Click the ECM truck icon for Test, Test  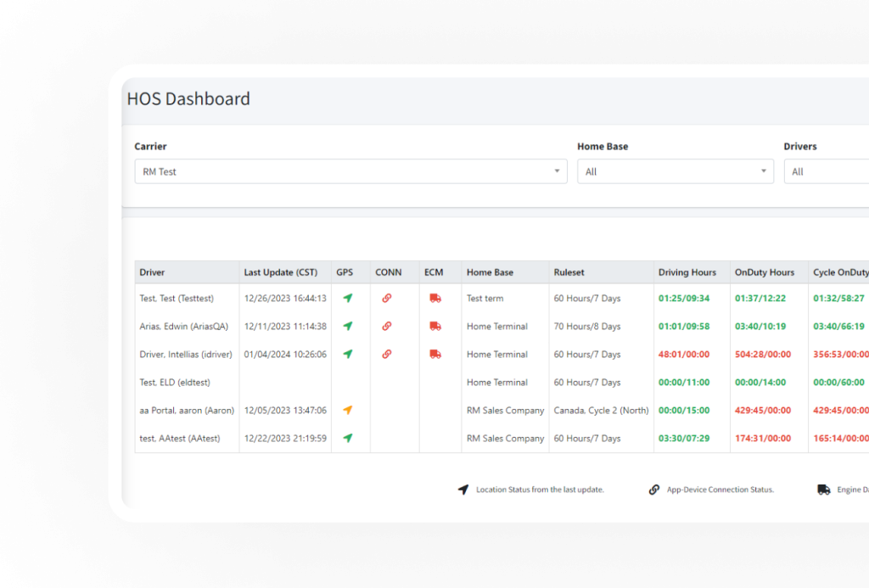click(x=436, y=298)
